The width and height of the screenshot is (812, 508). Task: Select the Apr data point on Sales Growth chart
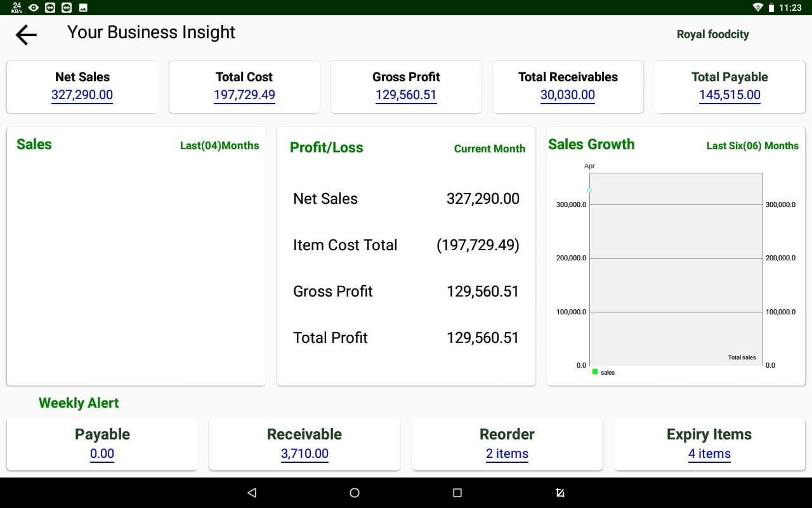coord(589,190)
